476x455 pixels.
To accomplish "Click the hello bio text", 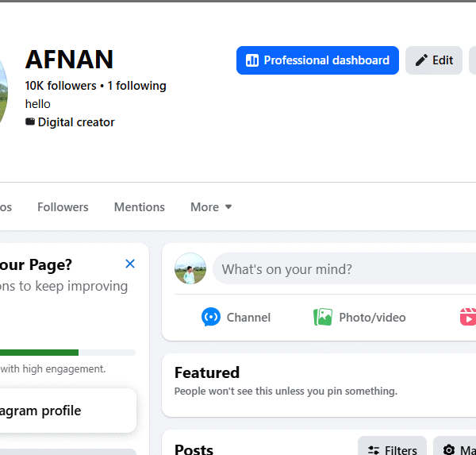I will tap(37, 104).
